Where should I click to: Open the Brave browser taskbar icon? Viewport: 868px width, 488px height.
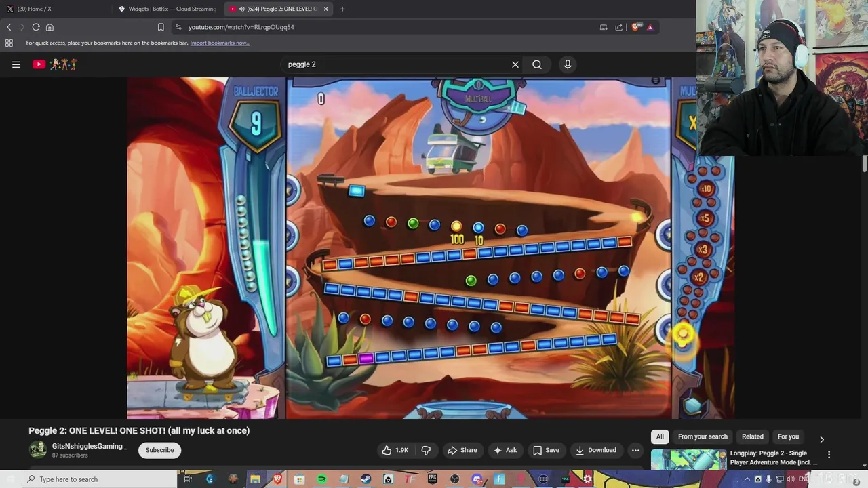click(x=277, y=479)
